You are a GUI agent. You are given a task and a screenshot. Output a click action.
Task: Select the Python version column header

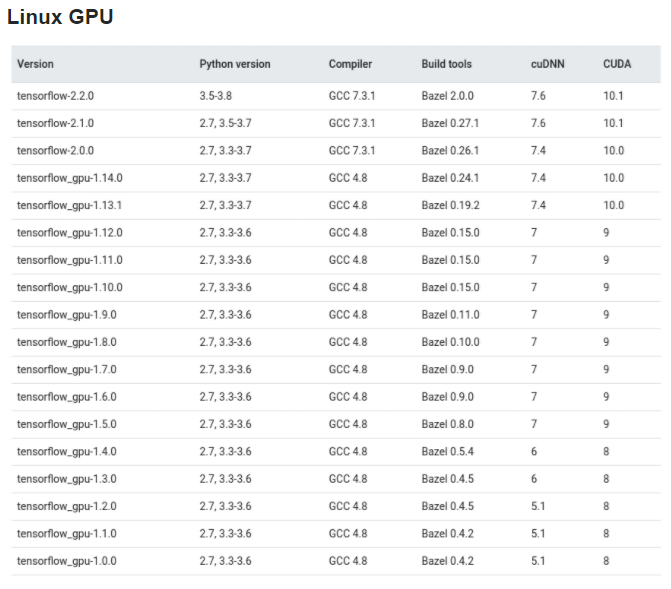[235, 64]
